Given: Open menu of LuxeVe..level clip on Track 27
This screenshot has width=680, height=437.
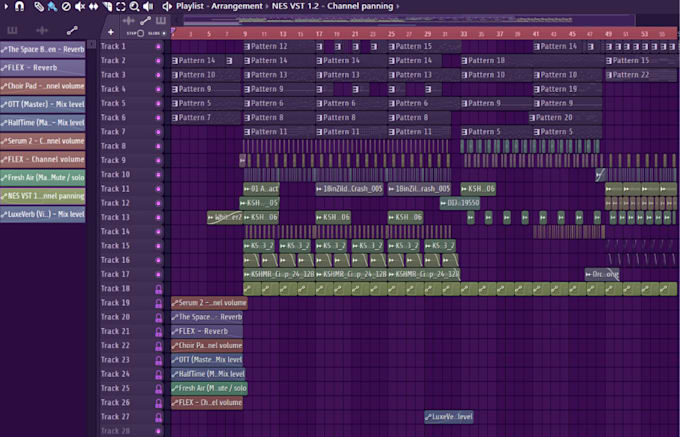Looking at the screenshot, I should point(428,417).
